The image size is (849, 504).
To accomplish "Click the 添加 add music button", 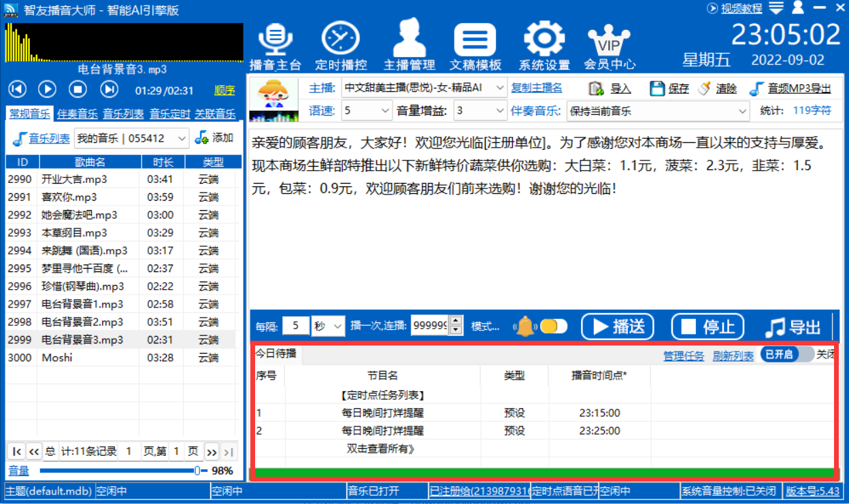I will point(214,137).
